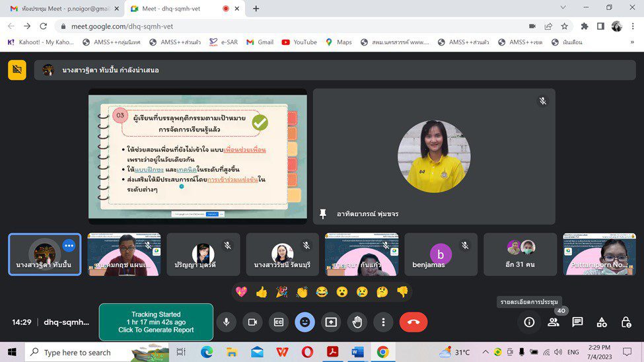644x362 pixels.
Task: Share this page icon in address bar
Action: pos(548,26)
